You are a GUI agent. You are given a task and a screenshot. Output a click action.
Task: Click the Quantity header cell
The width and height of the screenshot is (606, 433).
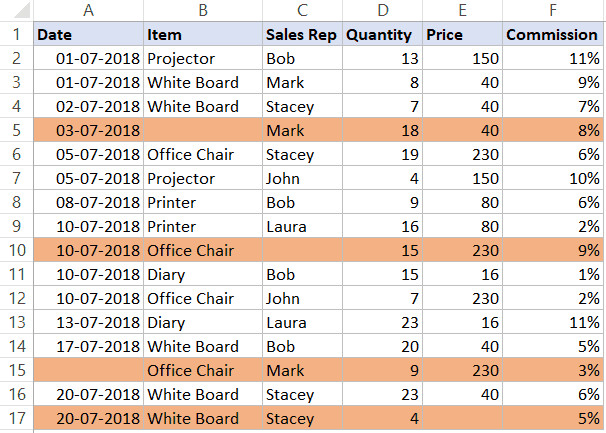(x=382, y=34)
